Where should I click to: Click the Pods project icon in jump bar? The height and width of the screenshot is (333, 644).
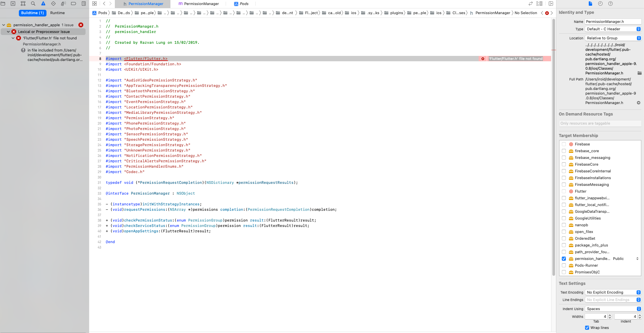(x=95, y=13)
